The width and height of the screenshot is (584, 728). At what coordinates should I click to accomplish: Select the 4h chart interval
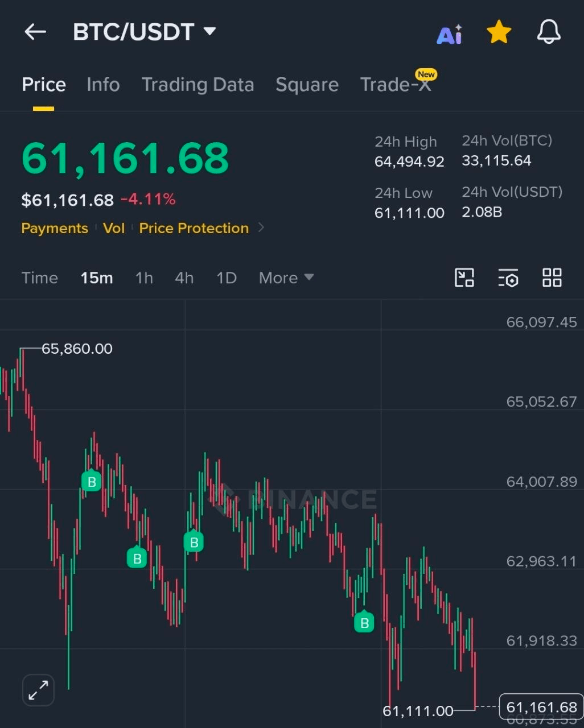tap(184, 278)
